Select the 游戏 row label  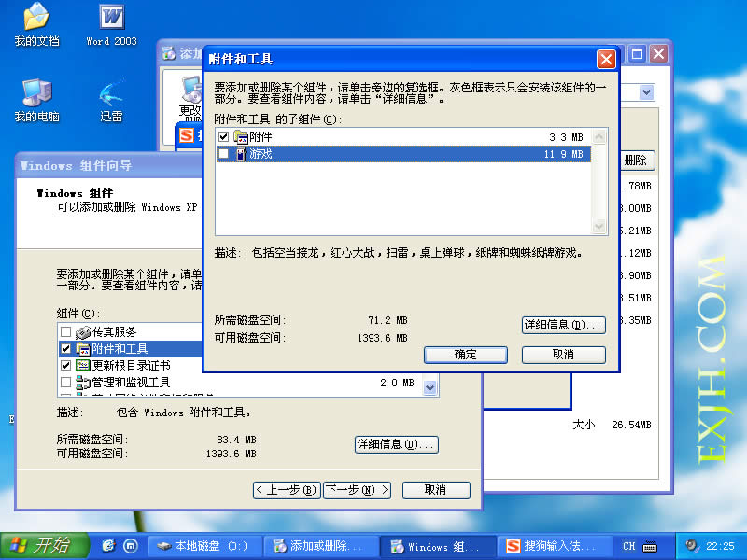[261, 154]
